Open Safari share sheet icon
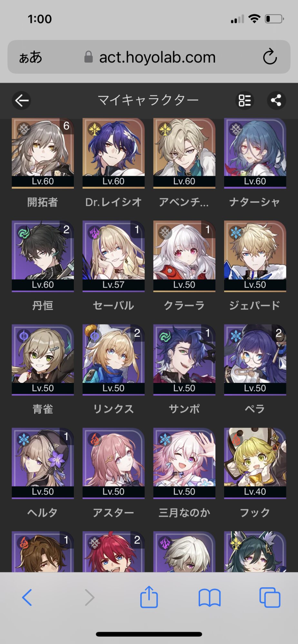This screenshot has width=298, height=644. coord(149,597)
